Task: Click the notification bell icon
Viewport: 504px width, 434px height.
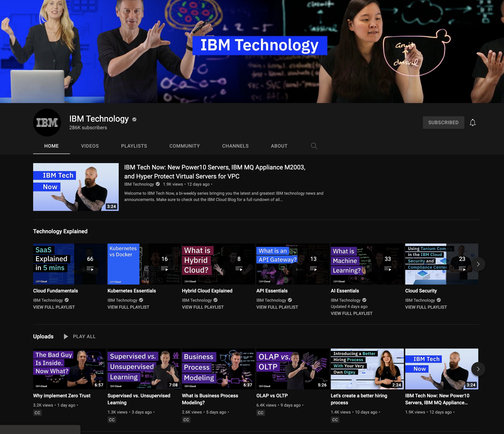Action: click(x=472, y=123)
